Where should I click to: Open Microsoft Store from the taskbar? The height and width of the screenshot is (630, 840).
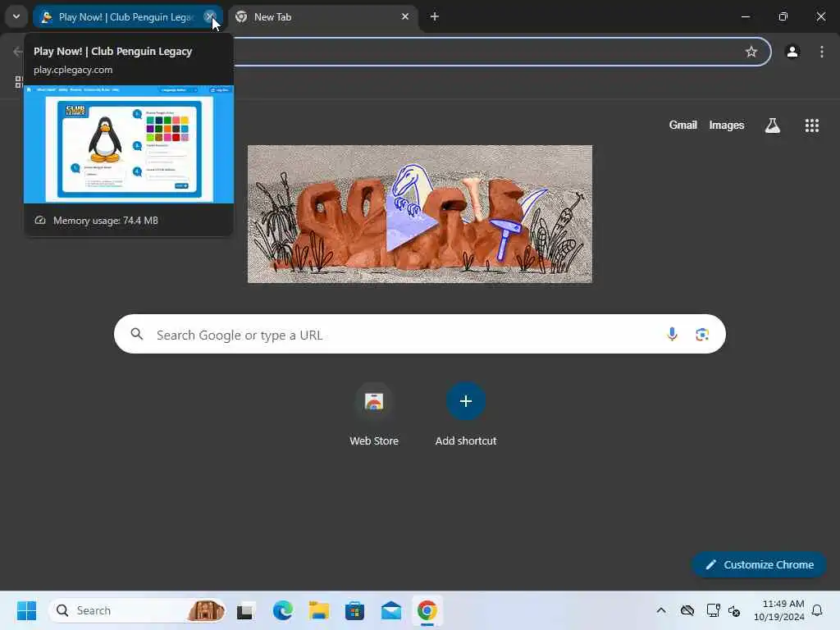coord(354,610)
